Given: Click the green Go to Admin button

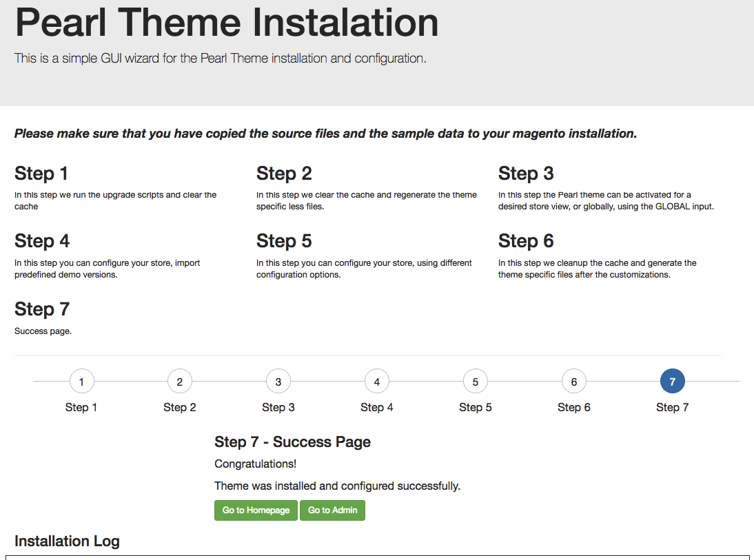Looking at the screenshot, I should tap(333, 510).
